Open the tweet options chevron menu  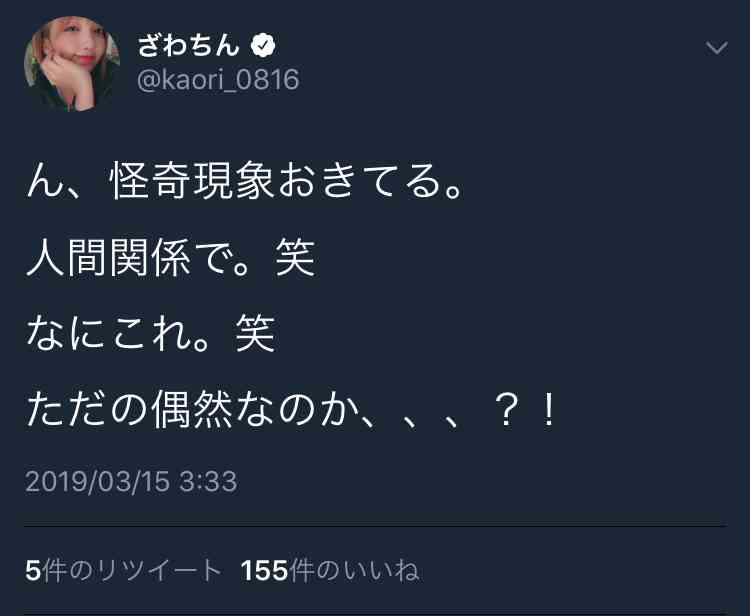tap(717, 47)
